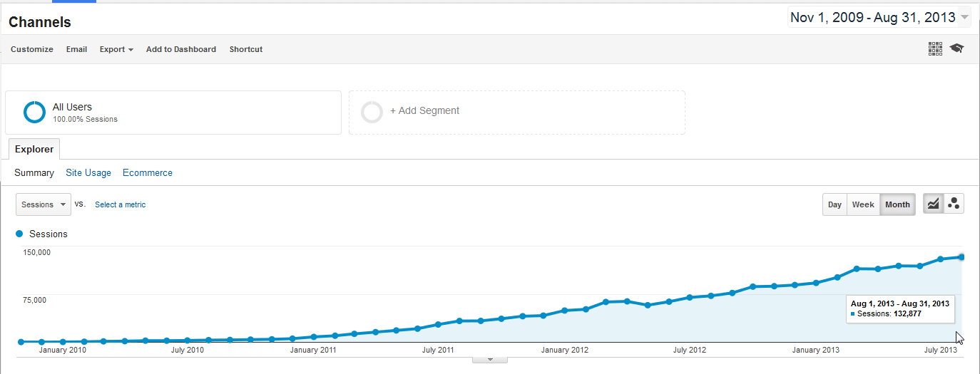Click the grid view icon in toolbar
980x374 pixels.
pos(935,48)
